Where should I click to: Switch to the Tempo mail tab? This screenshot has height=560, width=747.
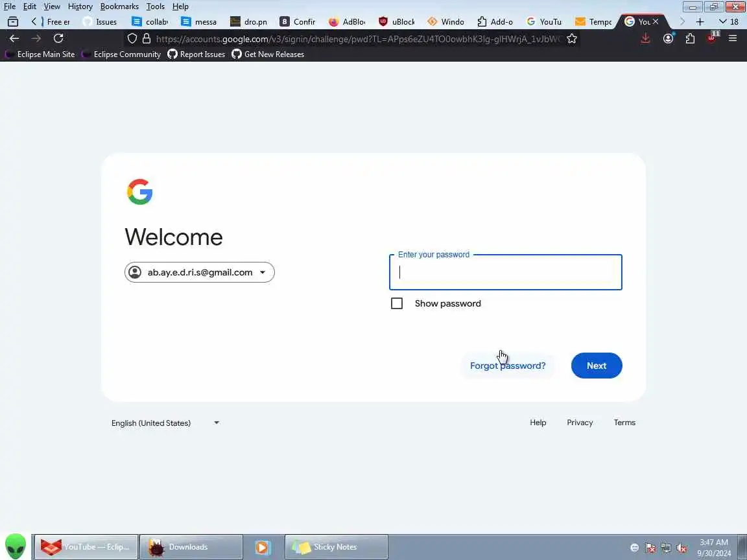[x=593, y=21]
